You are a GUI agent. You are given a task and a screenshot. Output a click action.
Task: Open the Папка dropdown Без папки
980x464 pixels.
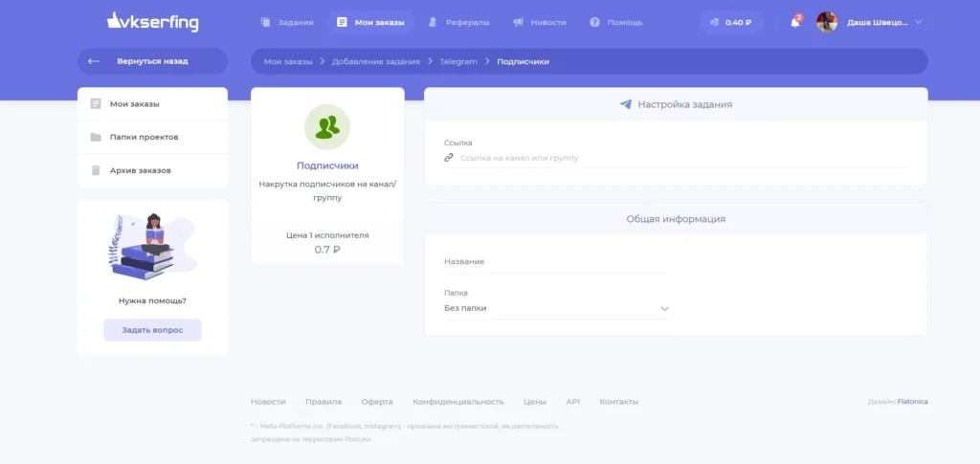(556, 308)
